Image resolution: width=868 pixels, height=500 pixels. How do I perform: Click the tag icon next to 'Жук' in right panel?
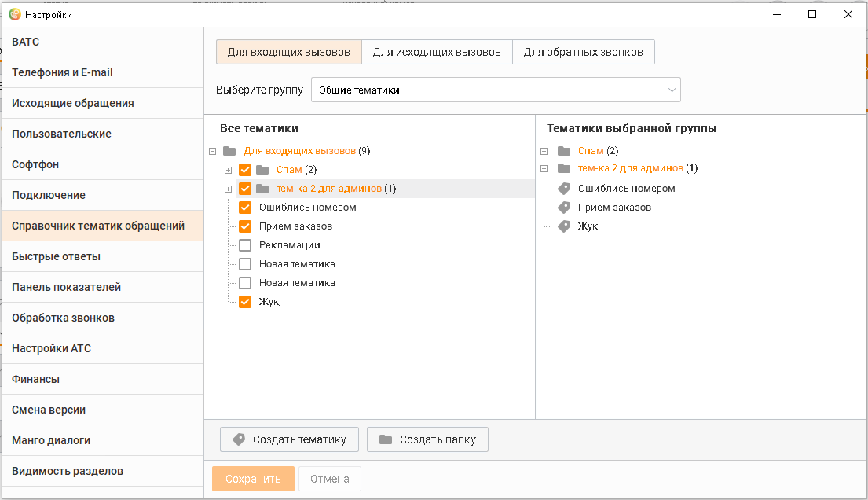[x=564, y=226]
